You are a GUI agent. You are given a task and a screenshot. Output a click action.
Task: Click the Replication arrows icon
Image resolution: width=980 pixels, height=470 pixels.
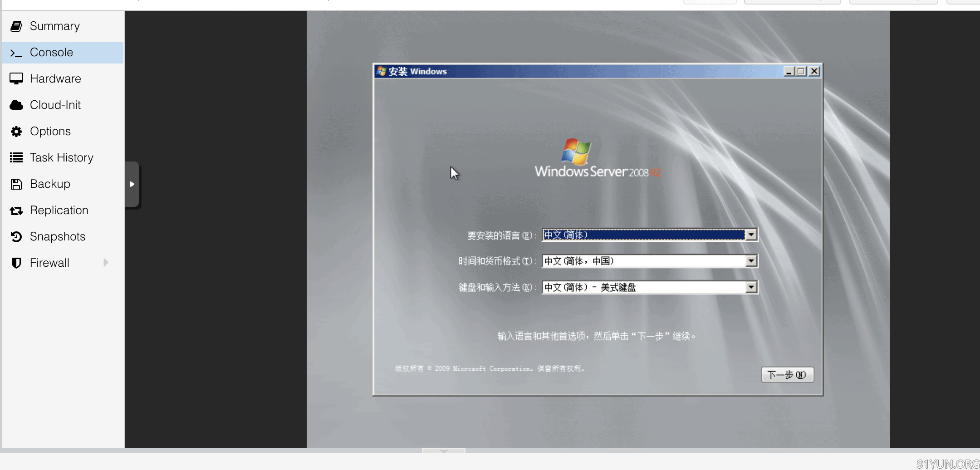(16, 211)
